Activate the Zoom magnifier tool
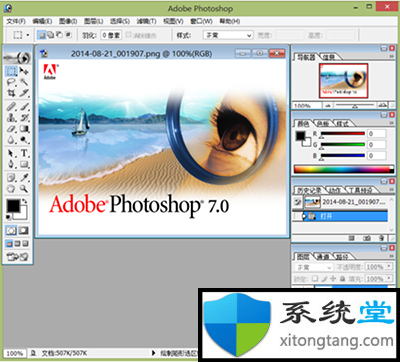This screenshot has width=400, height=362. tap(24, 189)
